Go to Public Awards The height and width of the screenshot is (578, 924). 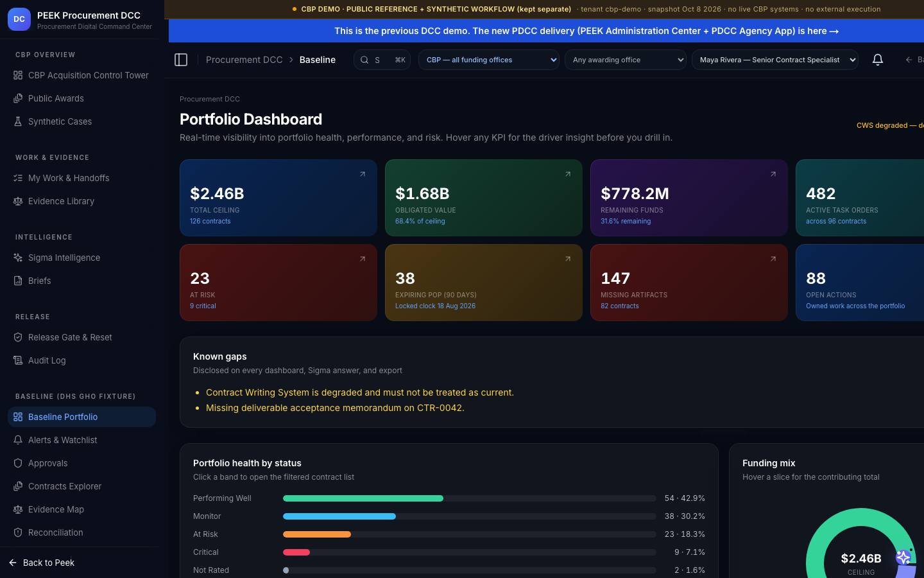(x=81, y=98)
